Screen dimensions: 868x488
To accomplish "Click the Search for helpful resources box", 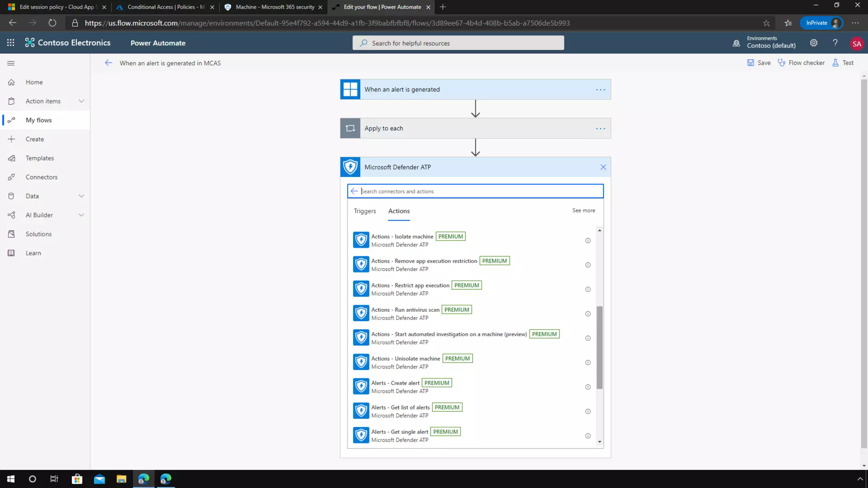I will (x=458, y=43).
